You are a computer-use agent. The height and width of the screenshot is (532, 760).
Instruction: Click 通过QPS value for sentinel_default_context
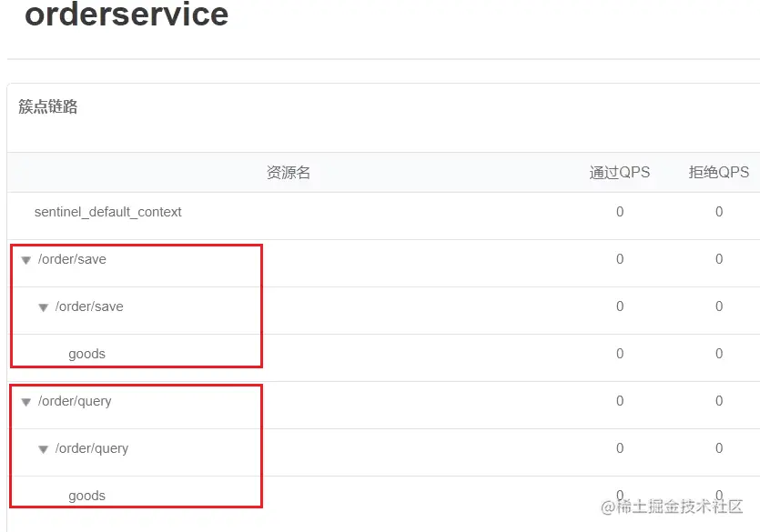pos(620,212)
